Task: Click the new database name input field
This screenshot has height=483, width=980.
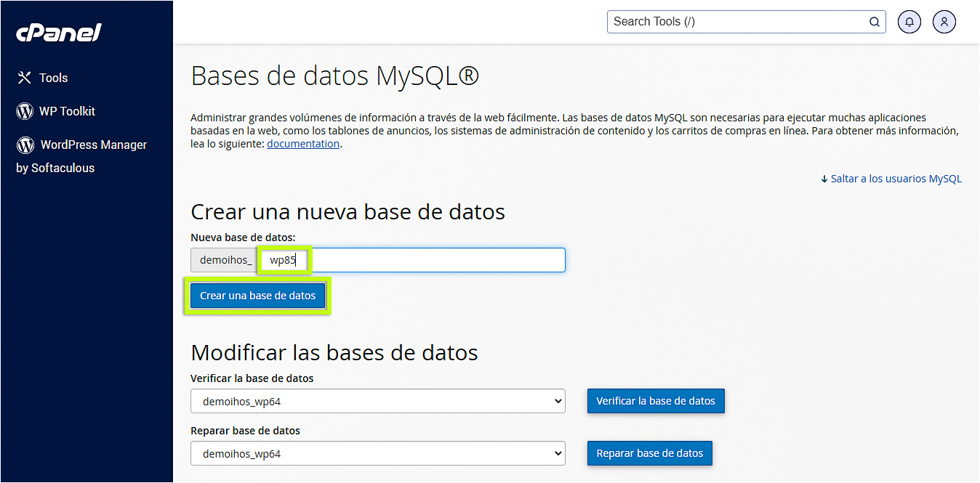Action: coord(407,259)
